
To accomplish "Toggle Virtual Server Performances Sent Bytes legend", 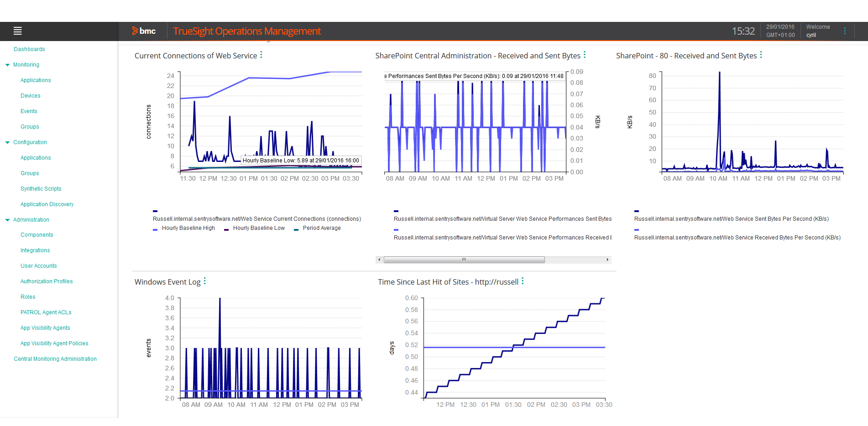I will pos(502,219).
